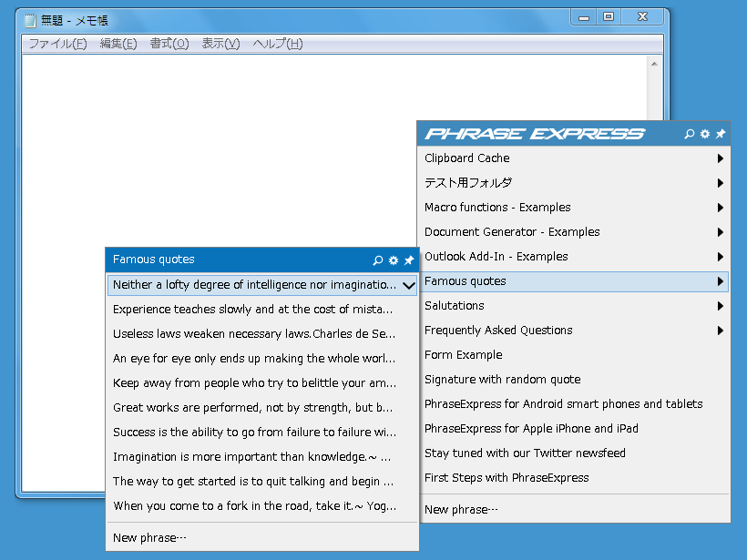
Task: Select Stay tuned with our Twitter newsfeed
Action: pos(574,453)
